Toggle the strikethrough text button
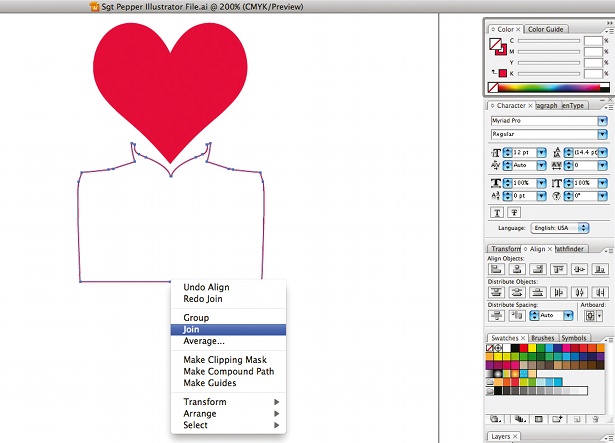Viewport: 615px width, 443px height. click(x=514, y=213)
